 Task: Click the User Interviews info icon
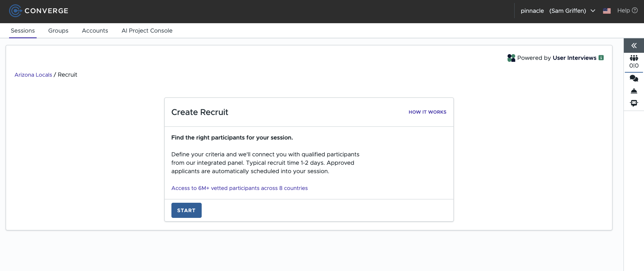point(601,58)
